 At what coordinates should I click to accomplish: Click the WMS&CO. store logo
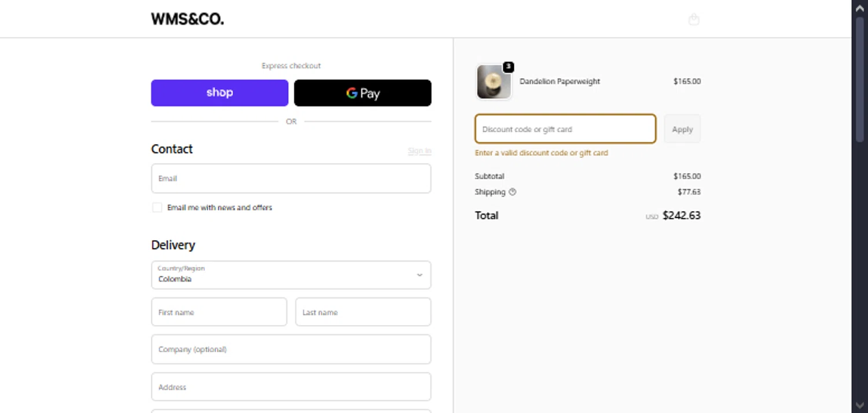(187, 19)
